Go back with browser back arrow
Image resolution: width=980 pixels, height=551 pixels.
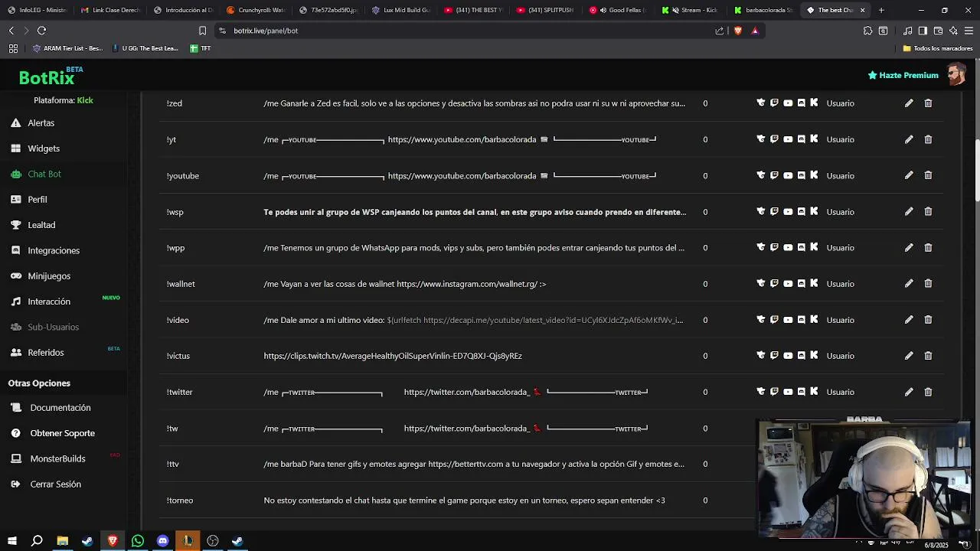tap(11, 31)
